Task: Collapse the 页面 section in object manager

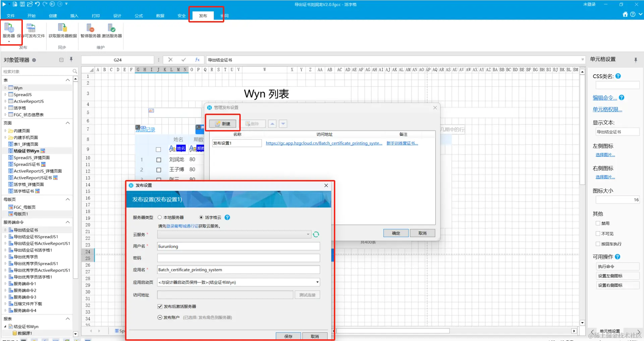Action: click(68, 123)
